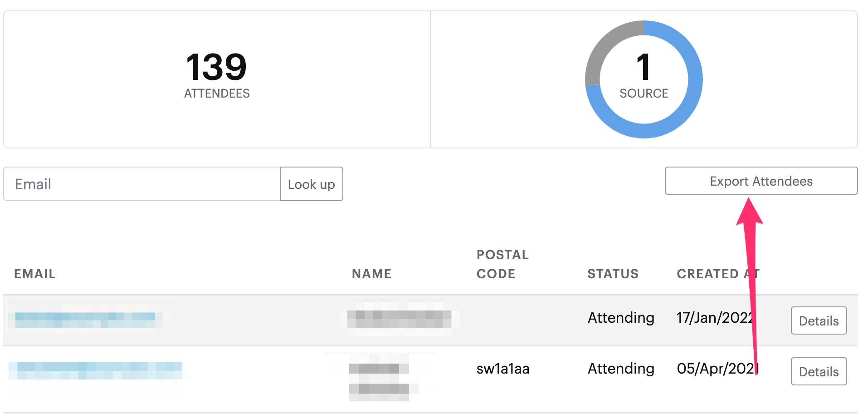Image resolution: width=868 pixels, height=414 pixels.
Task: Click the EMAIL column header
Action: [35, 274]
